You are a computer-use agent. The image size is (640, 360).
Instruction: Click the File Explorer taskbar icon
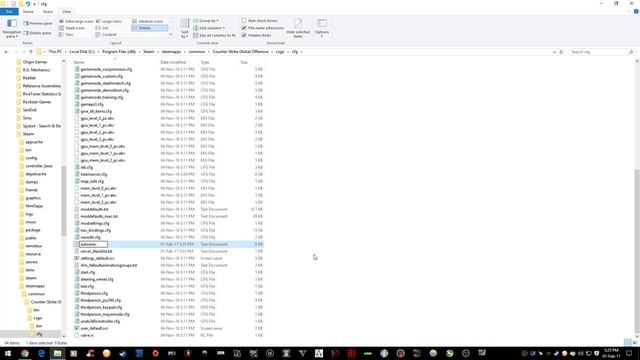[57, 353]
